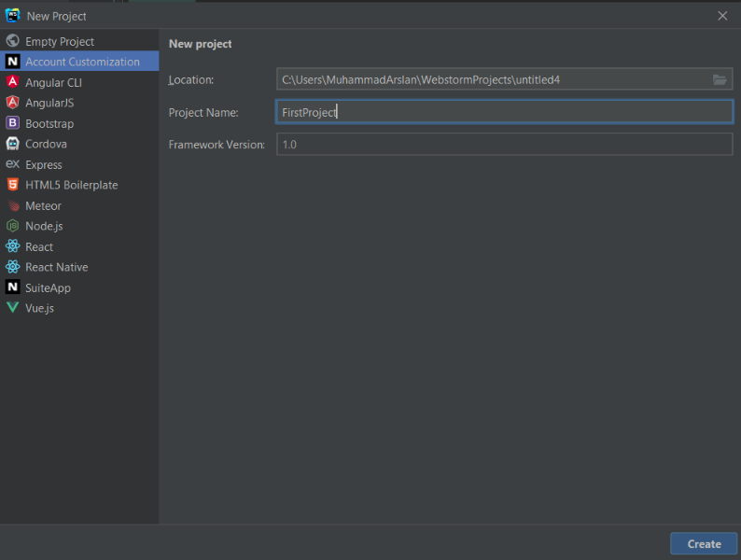Viewport: 741px width, 560px height.
Task: Pick the AngularJS shield icon
Action: click(13, 103)
